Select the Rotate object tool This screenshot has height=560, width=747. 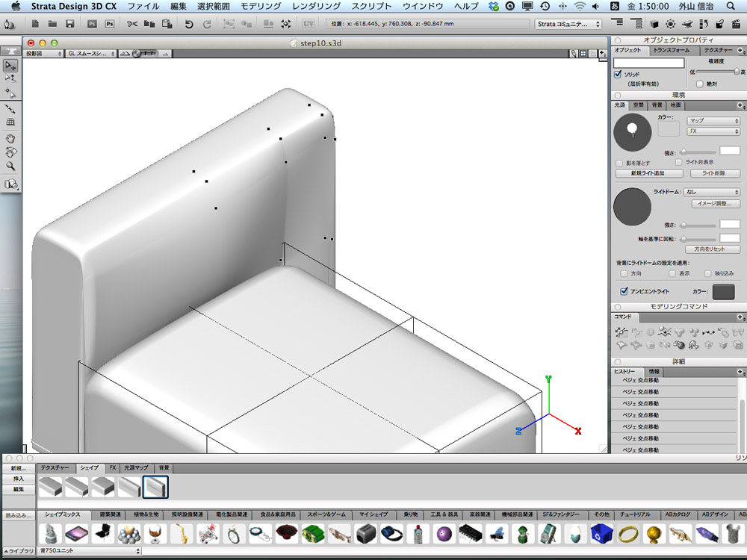10,78
